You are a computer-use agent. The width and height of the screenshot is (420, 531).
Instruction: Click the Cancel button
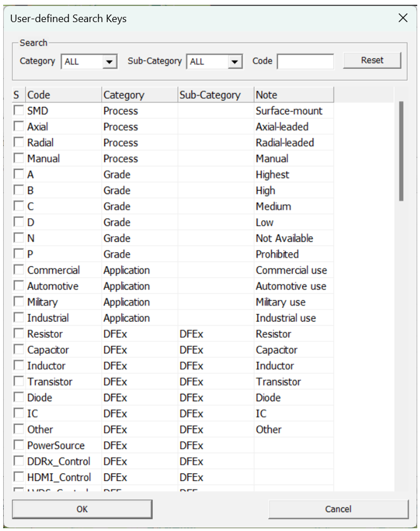[338, 509]
